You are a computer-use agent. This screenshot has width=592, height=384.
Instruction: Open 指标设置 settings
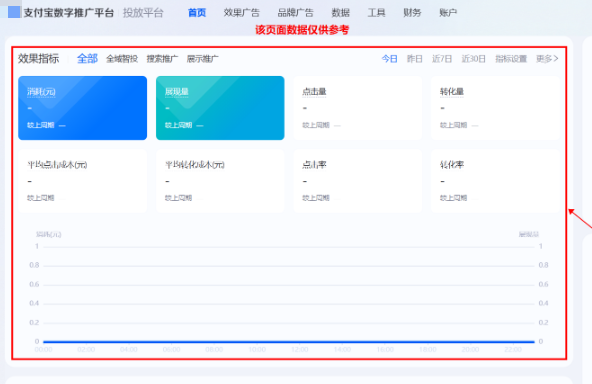[x=511, y=59]
